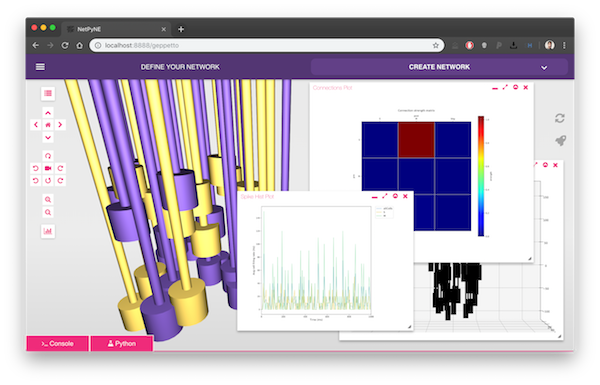Close the Spike Hist Plot window
The image size is (600, 385).
[405, 196]
